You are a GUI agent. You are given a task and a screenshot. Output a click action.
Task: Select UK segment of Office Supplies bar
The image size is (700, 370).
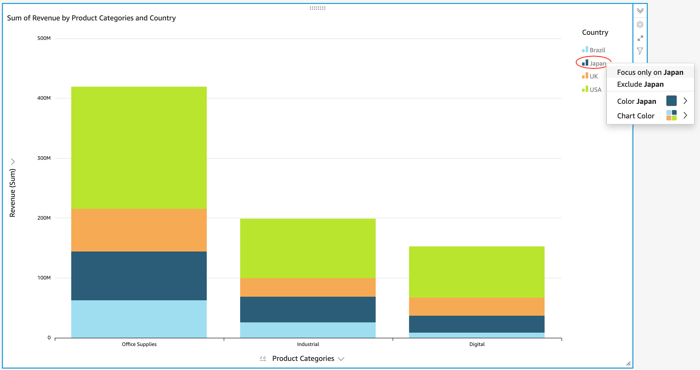[x=139, y=230]
